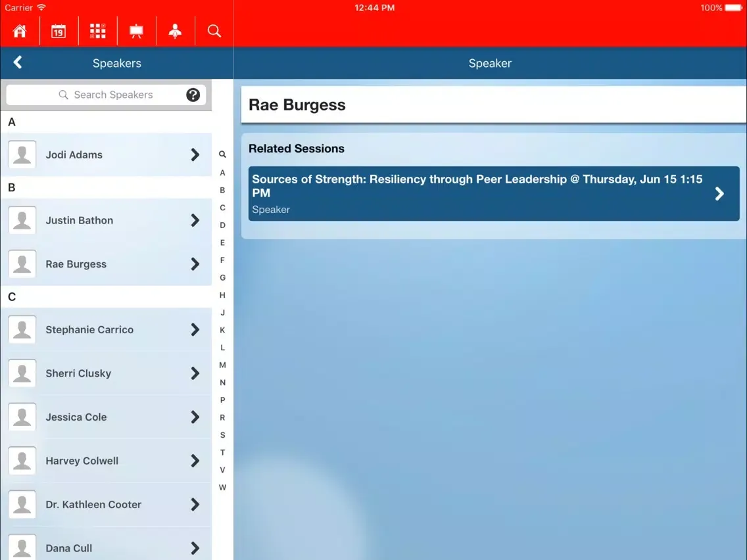Screen dimensions: 747x560
Task: Select speaker Harvey Colwell
Action: pos(107,461)
